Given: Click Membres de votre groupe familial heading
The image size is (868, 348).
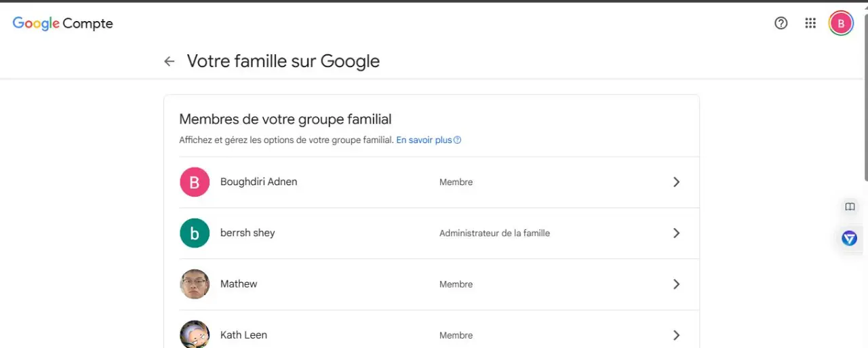Looking at the screenshot, I should (285, 119).
